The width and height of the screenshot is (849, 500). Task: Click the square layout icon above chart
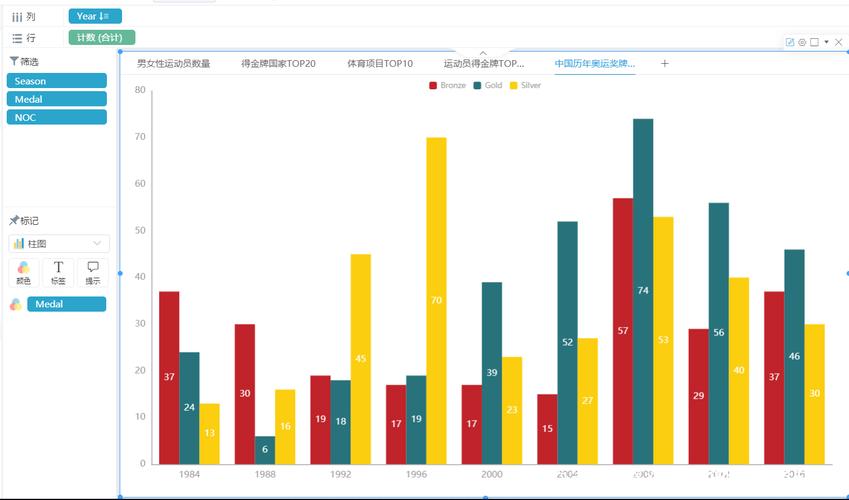814,42
